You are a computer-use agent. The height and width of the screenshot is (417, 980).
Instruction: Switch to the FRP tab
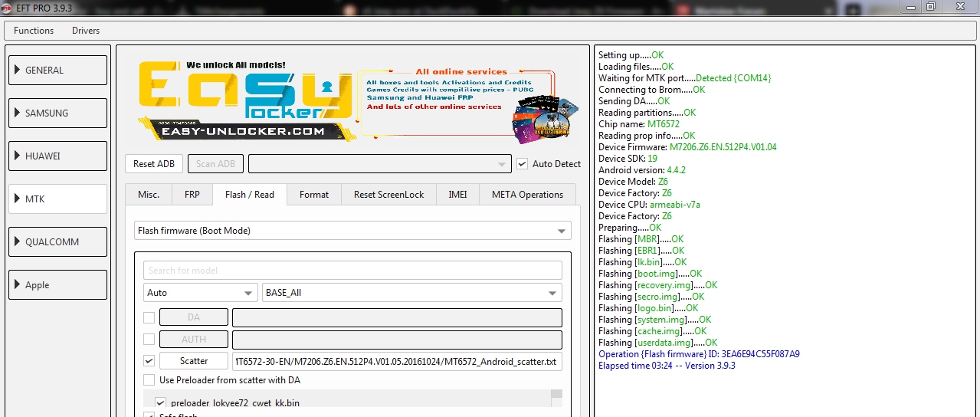tap(192, 195)
